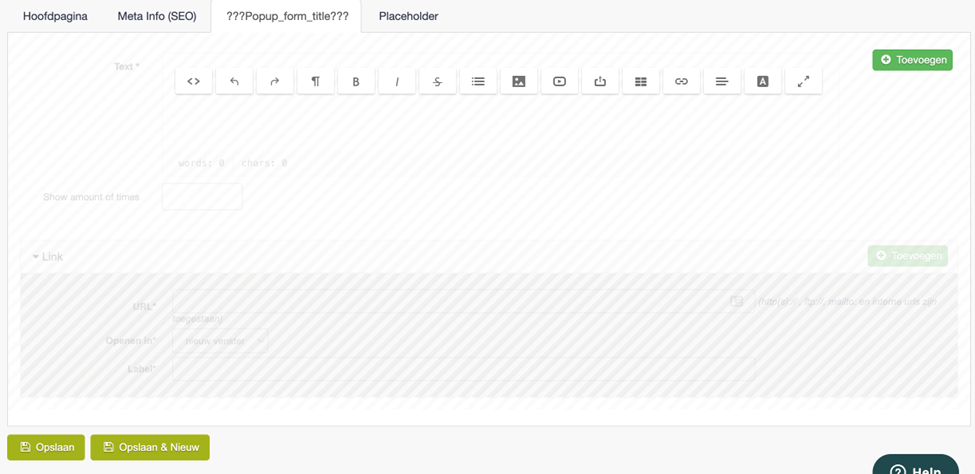Switch to the Meta Info (SEO) tab
975x474 pixels.
coord(157,16)
